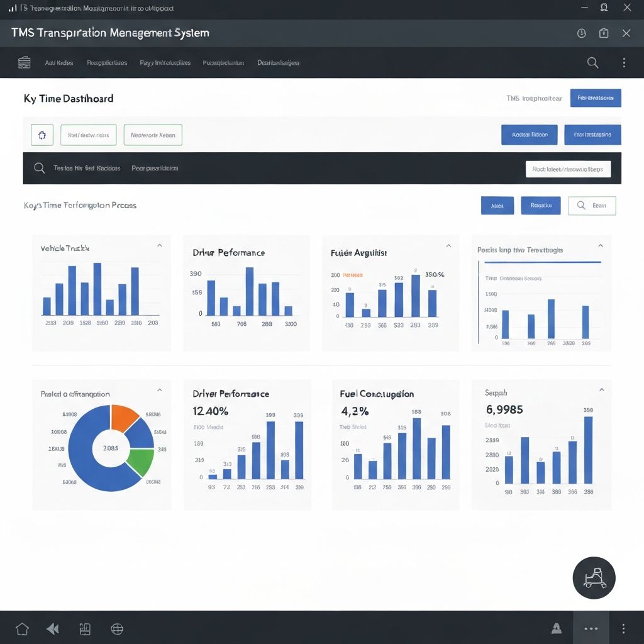
Task: Collapse the donut chart card using its chevron
Action: click(159, 391)
